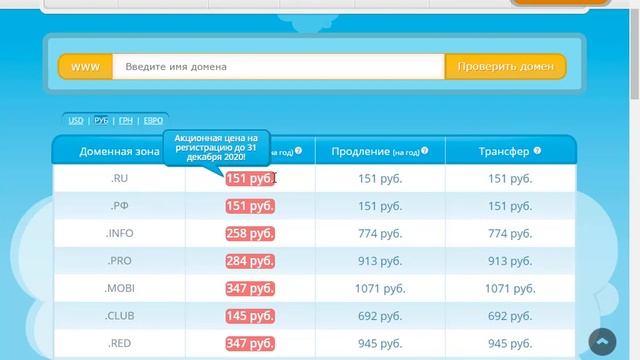
Task: Click the .РФ domain zone cell
Action: (119, 206)
